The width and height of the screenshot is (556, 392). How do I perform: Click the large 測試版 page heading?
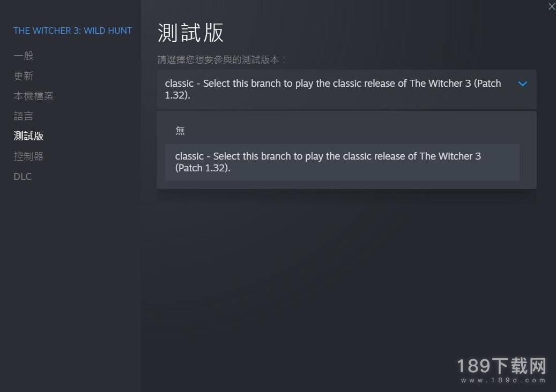point(190,33)
